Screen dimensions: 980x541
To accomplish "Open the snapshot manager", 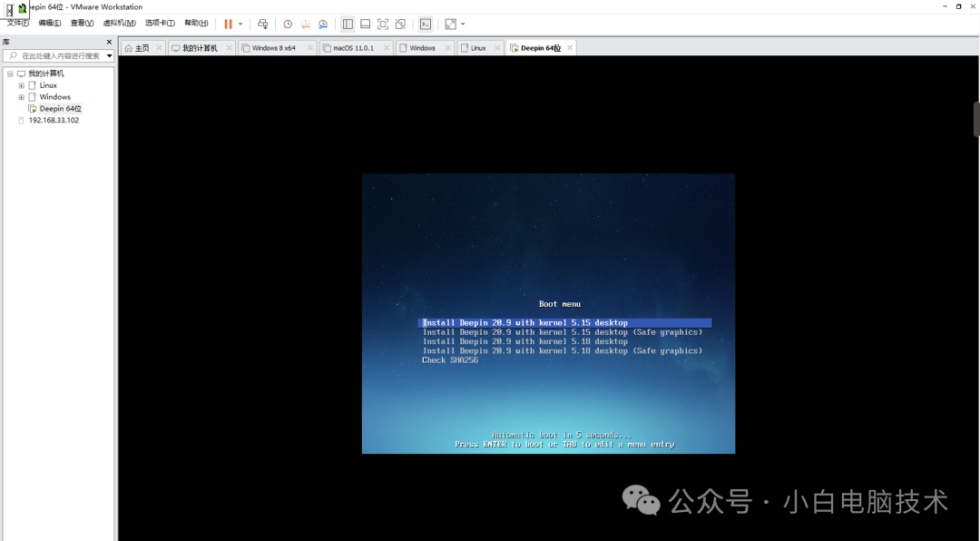I will [323, 24].
